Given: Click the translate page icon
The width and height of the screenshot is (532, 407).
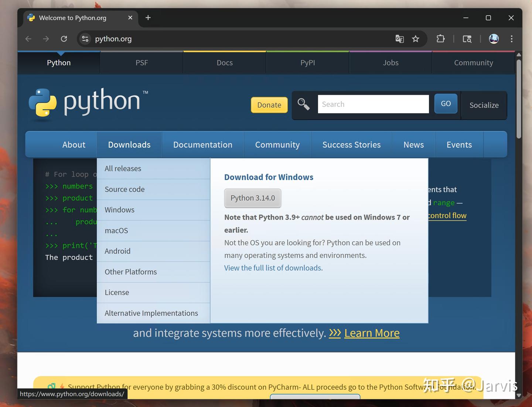Looking at the screenshot, I should pyautogui.click(x=399, y=39).
